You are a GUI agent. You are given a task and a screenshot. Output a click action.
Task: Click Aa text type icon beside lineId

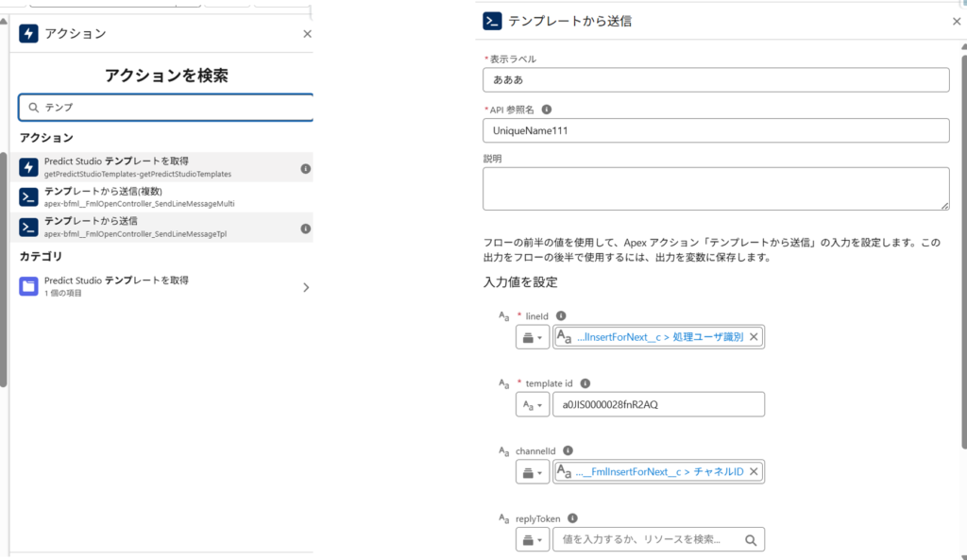click(x=504, y=316)
